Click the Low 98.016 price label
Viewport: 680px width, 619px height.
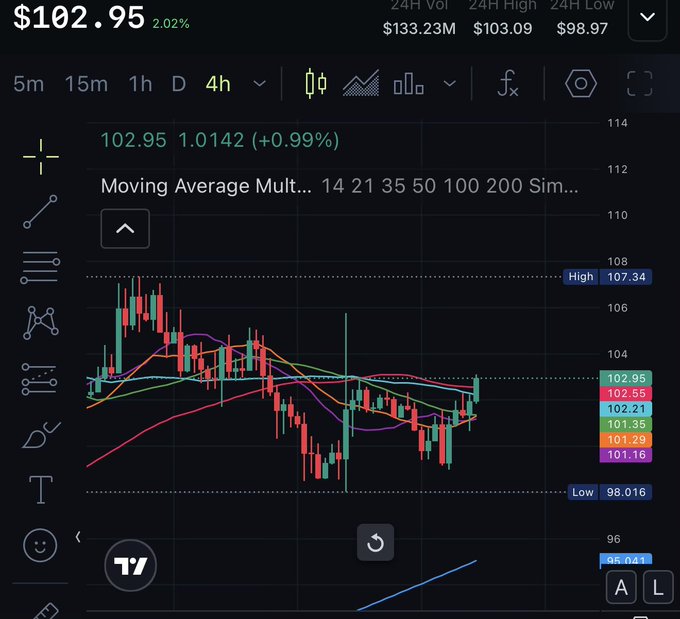point(610,492)
